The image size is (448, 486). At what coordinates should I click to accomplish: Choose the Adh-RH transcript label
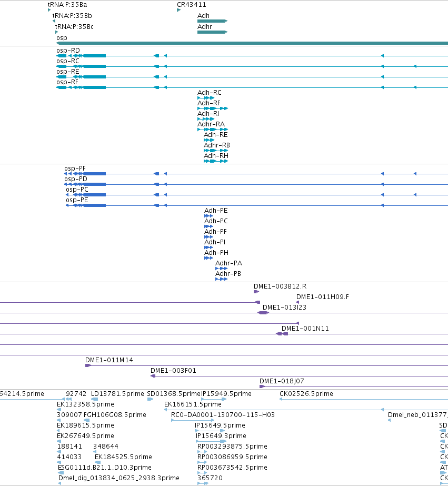[216, 156]
